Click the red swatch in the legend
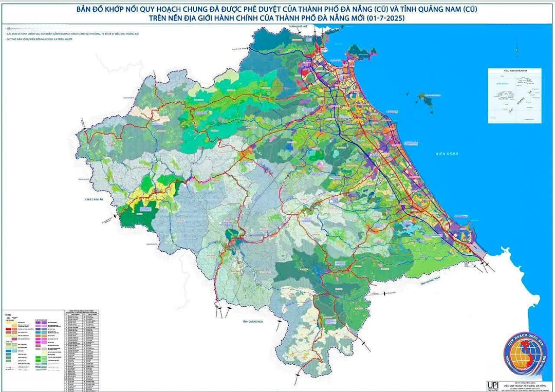Screen dimensions: 555x392 click(x=8, y=329)
